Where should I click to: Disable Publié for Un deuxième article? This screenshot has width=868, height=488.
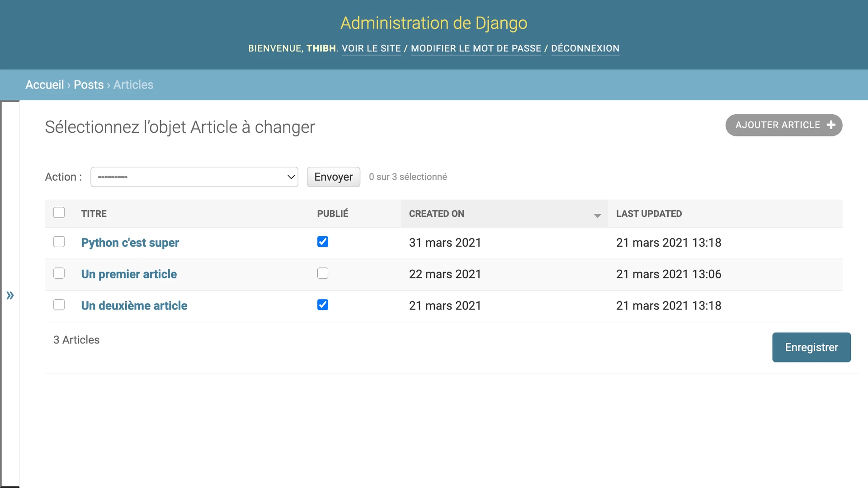(x=323, y=305)
